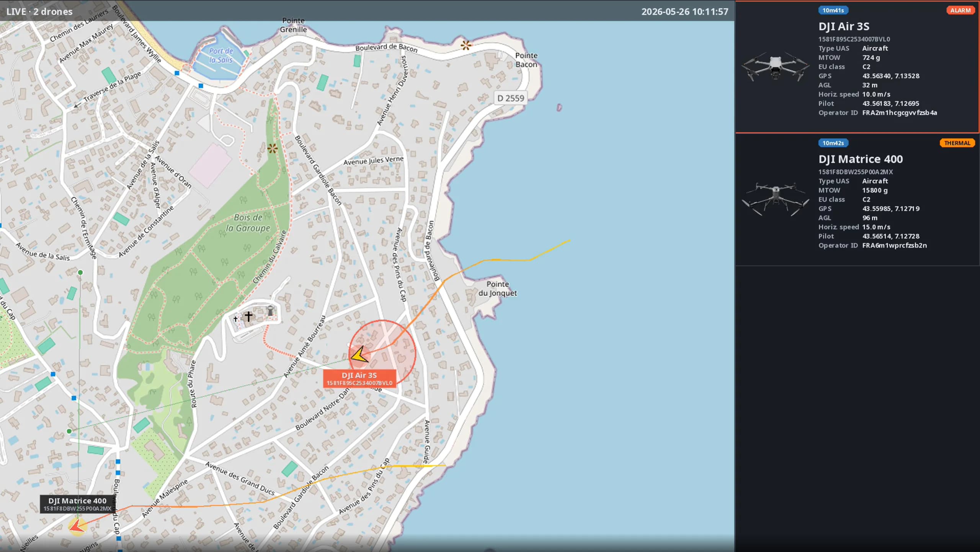
Task: Click the yellow DJI Air 3S arrow marker
Action: tap(359, 354)
